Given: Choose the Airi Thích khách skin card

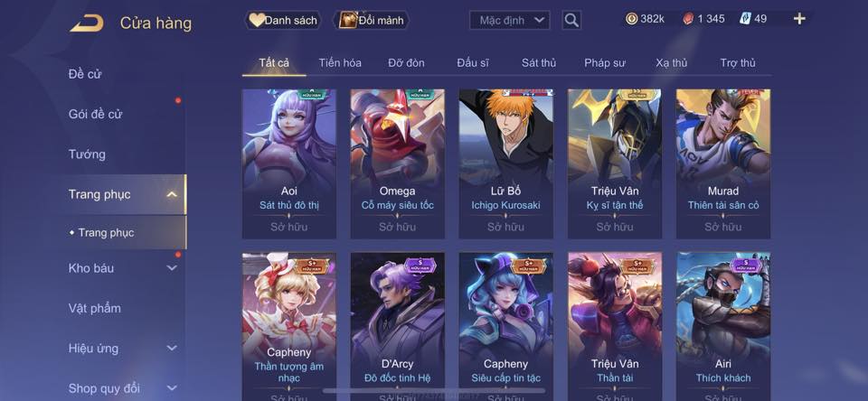Looking at the screenshot, I should 723,326.
